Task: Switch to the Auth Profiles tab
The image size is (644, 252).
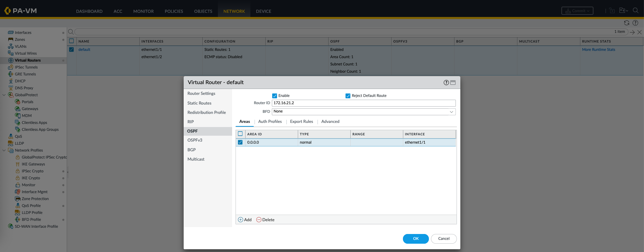Action: [x=270, y=121]
